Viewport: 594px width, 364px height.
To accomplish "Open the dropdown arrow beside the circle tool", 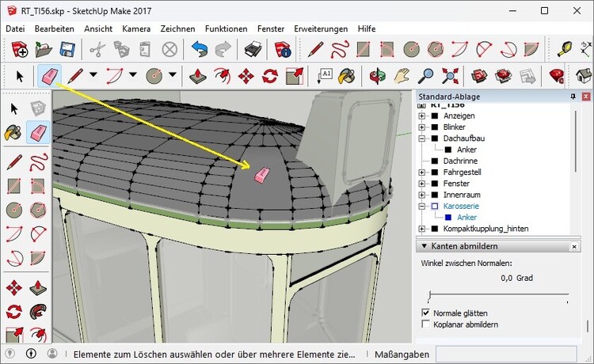I will pyautogui.click(x=173, y=74).
